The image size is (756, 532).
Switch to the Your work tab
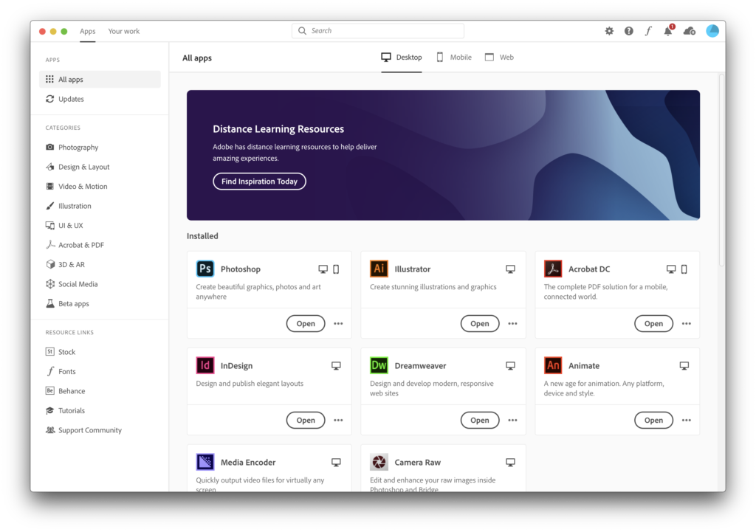point(124,31)
